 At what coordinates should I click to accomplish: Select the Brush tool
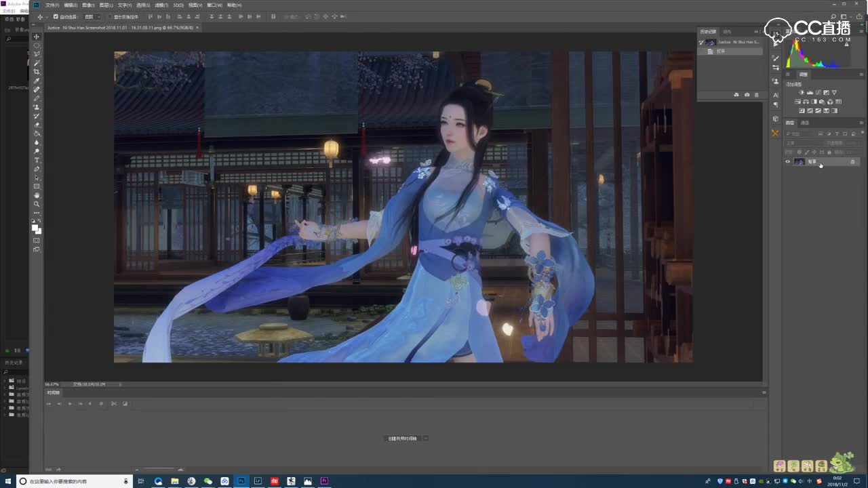[37, 98]
